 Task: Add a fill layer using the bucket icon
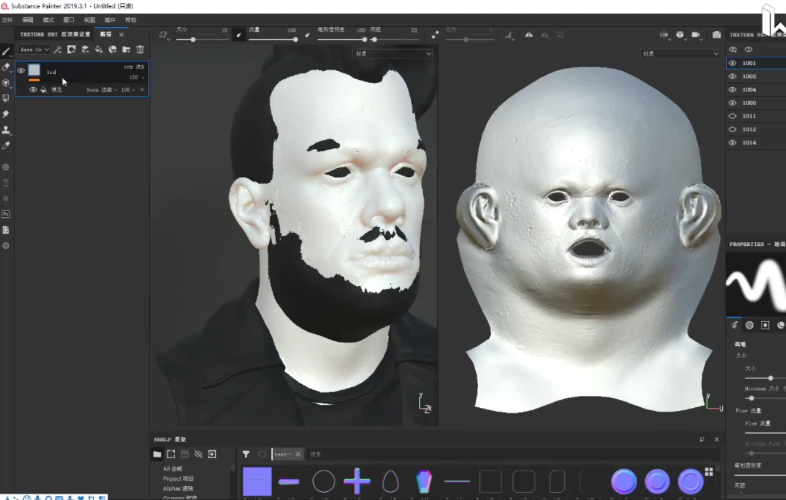pos(99,49)
